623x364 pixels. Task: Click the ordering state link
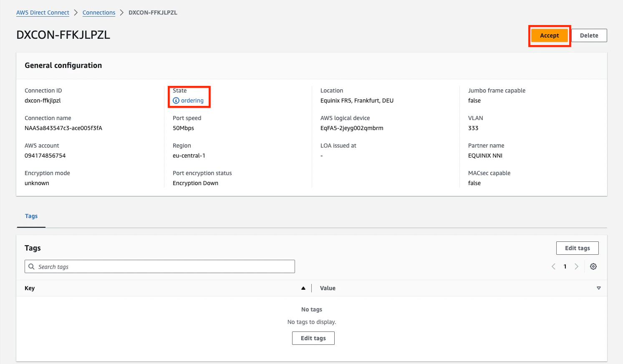[193, 100]
